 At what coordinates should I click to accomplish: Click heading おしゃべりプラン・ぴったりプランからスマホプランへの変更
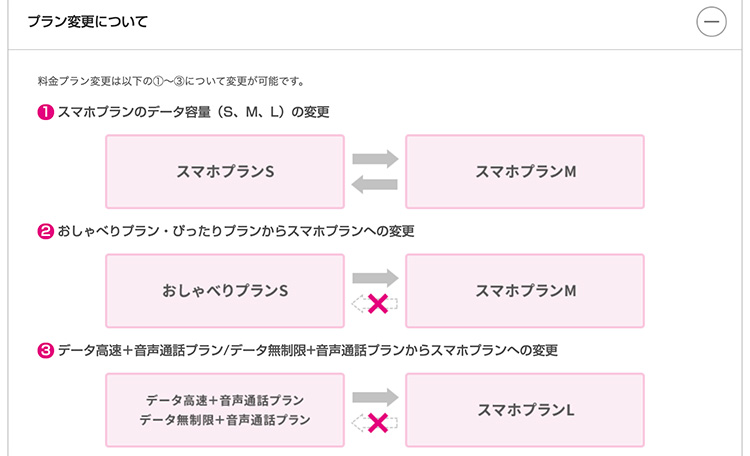point(236,231)
